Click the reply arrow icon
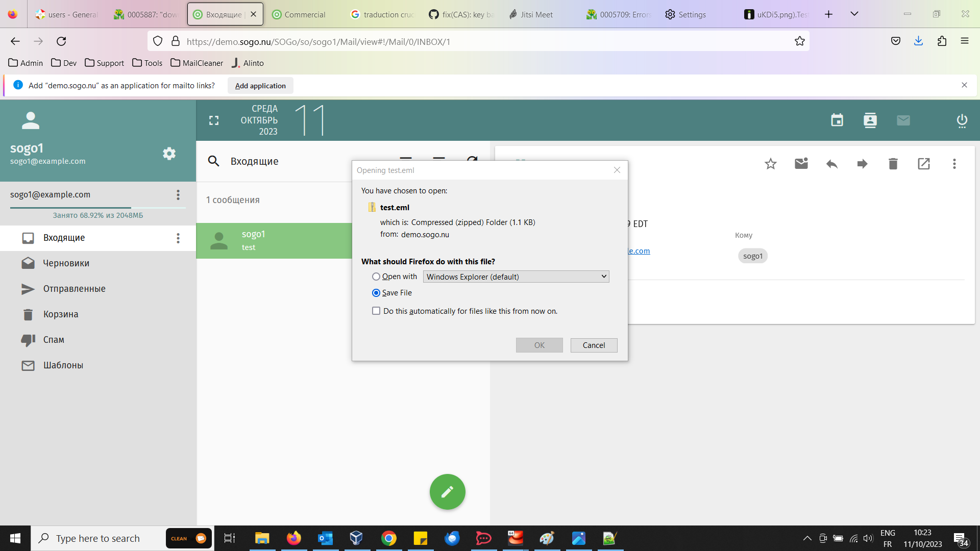This screenshot has height=551, width=980. click(831, 164)
